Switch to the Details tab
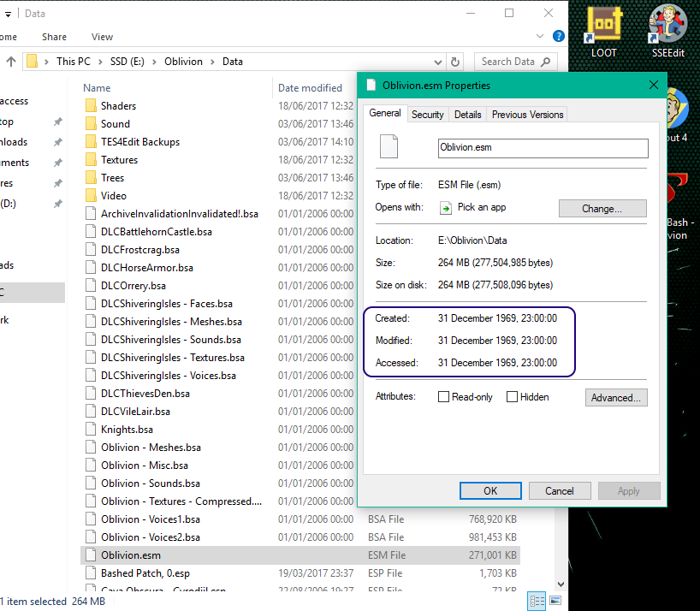Image resolution: width=700 pixels, height=611 pixels. pos(467,115)
